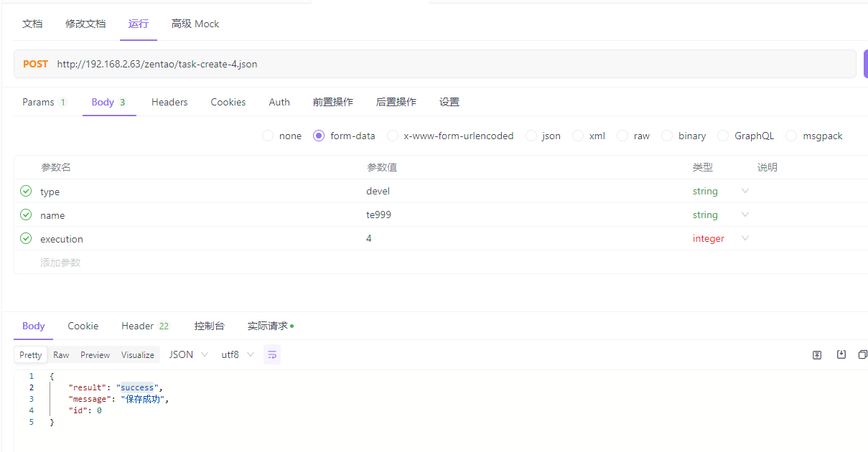The height and width of the screenshot is (452, 868).
Task: Select the binary body type
Action: point(683,136)
